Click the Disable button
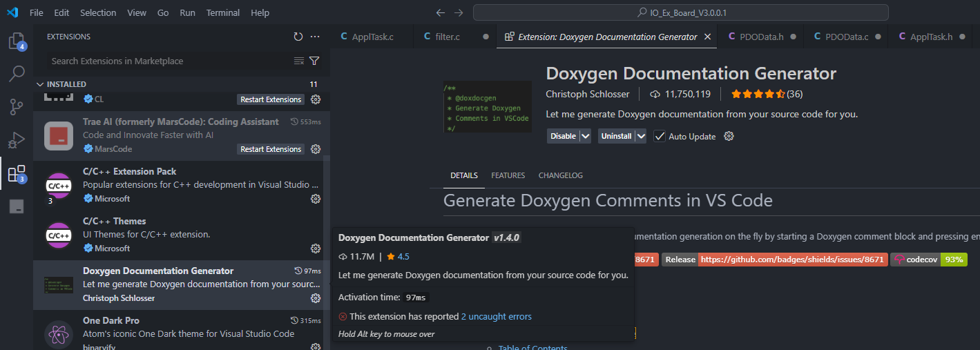This screenshot has width=980, height=350. 563,136
